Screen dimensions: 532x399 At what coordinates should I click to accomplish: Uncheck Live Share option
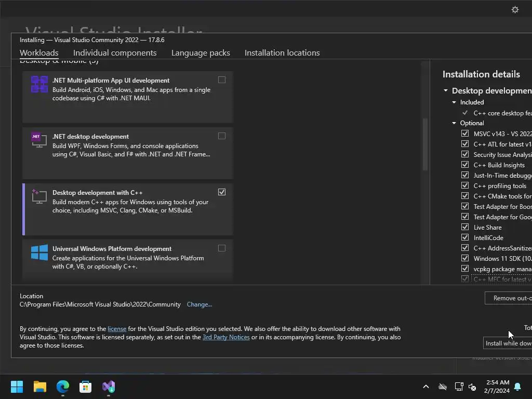point(465,227)
